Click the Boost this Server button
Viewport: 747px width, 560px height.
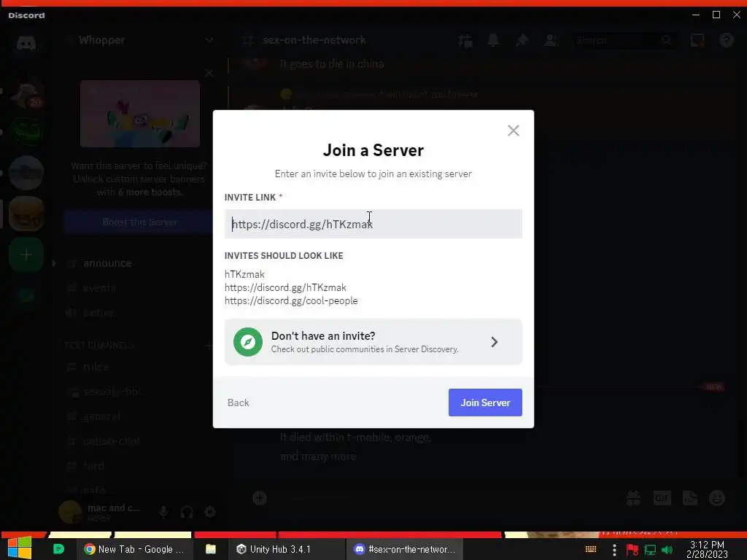point(139,222)
